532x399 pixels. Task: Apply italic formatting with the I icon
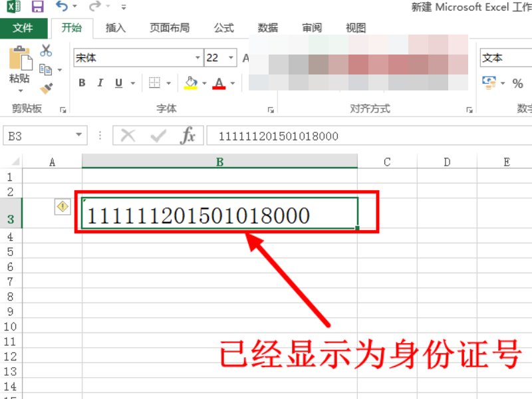98,82
